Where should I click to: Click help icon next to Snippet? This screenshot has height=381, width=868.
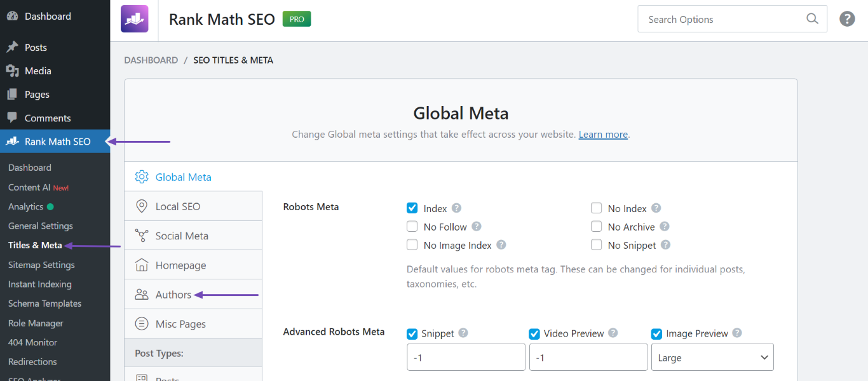(463, 333)
